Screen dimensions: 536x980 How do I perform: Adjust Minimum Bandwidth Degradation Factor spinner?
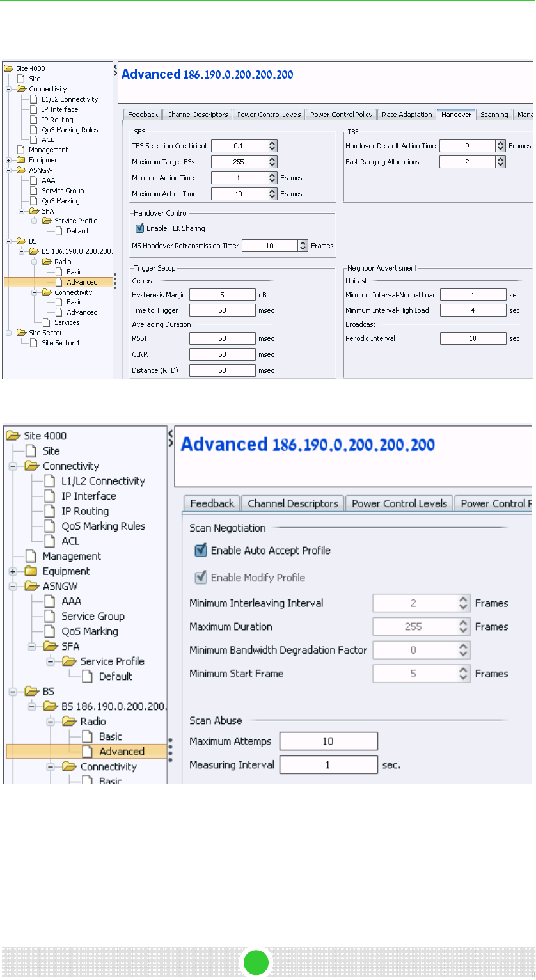tap(462, 651)
